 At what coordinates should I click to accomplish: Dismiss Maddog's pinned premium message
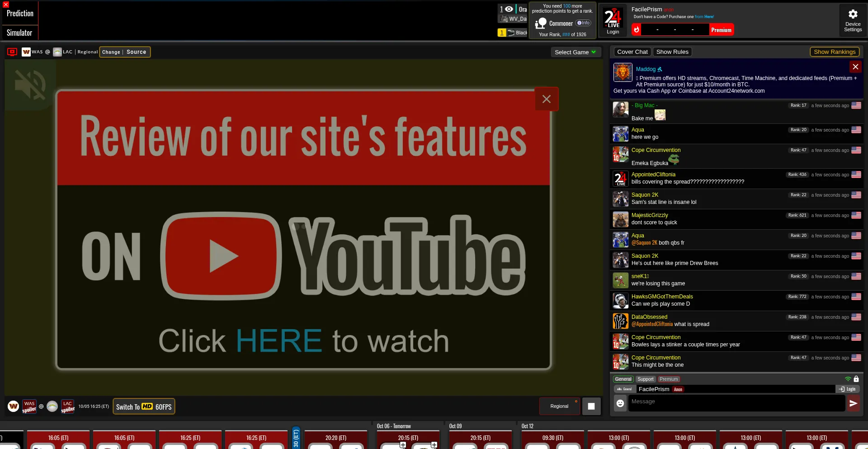tap(855, 67)
